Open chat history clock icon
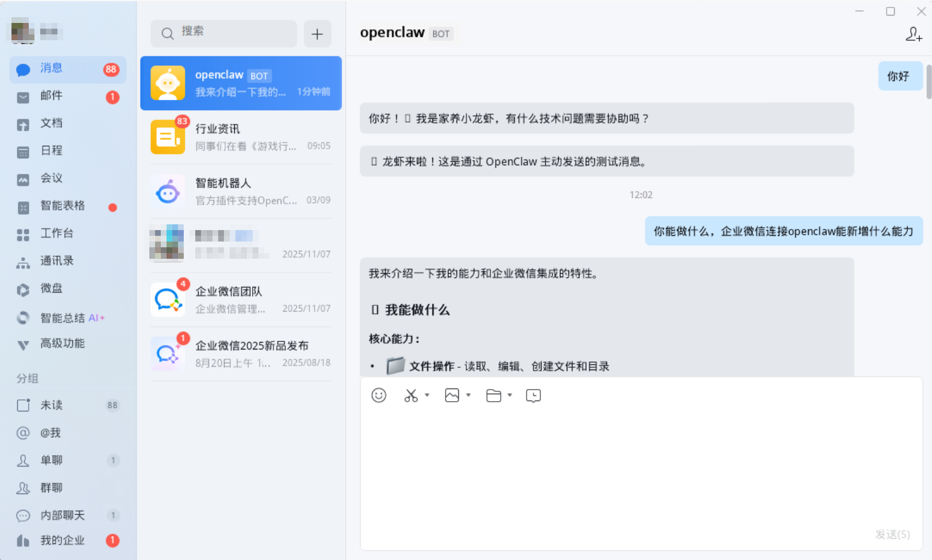Image resolution: width=932 pixels, height=560 pixels. point(533,395)
